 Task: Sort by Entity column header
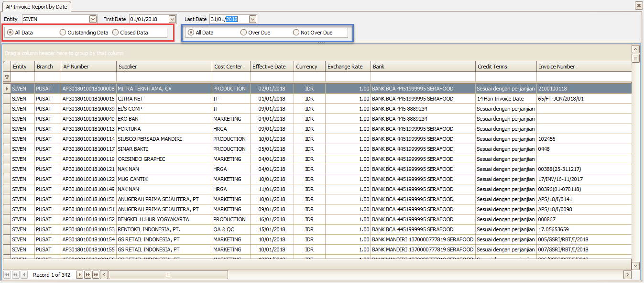coord(22,67)
